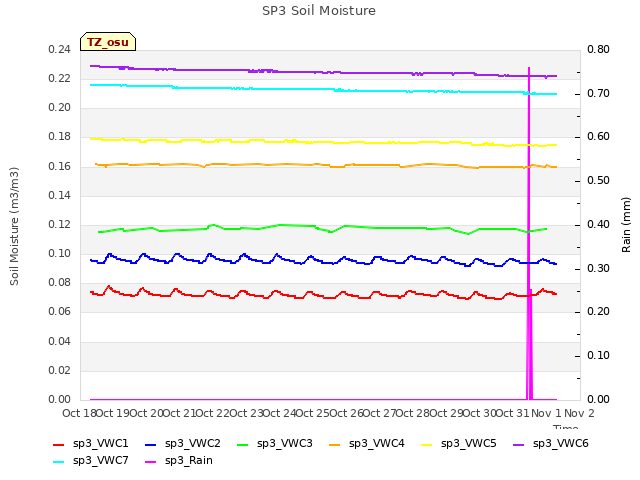Click the 0.00 left axis tick label
This screenshot has height=480, width=640.
(x=60, y=399)
